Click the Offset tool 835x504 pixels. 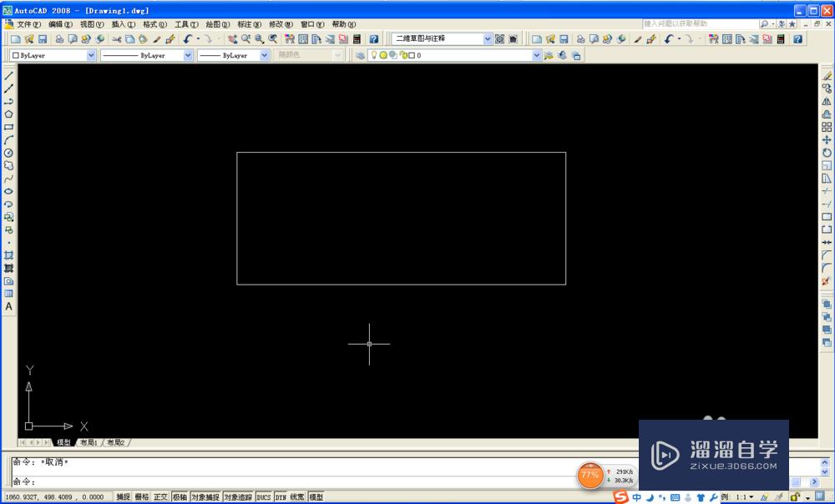click(827, 114)
